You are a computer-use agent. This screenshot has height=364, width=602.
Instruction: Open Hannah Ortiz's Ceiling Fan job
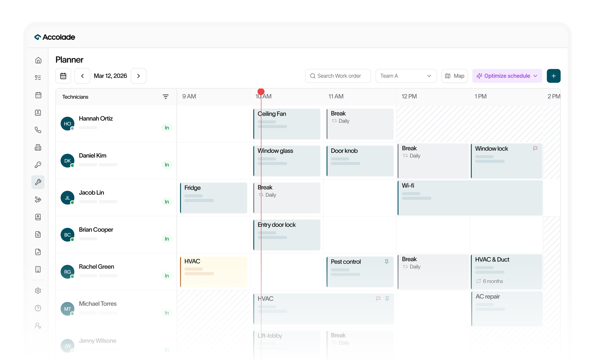[x=287, y=124]
